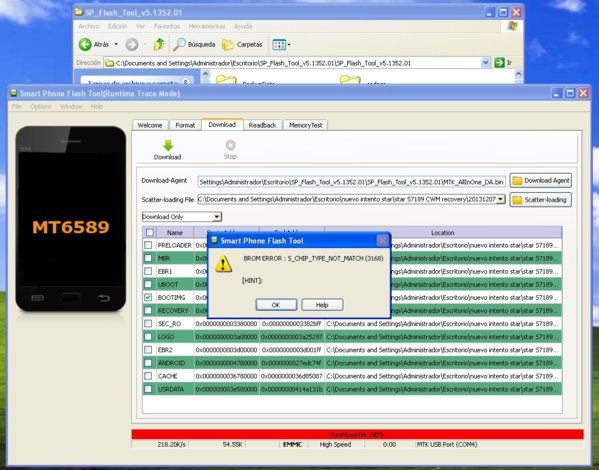
Task: Check the CACHE partition checkbox
Action: 148,376
